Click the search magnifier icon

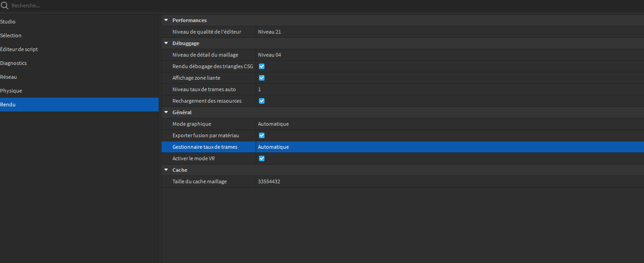coord(5,6)
